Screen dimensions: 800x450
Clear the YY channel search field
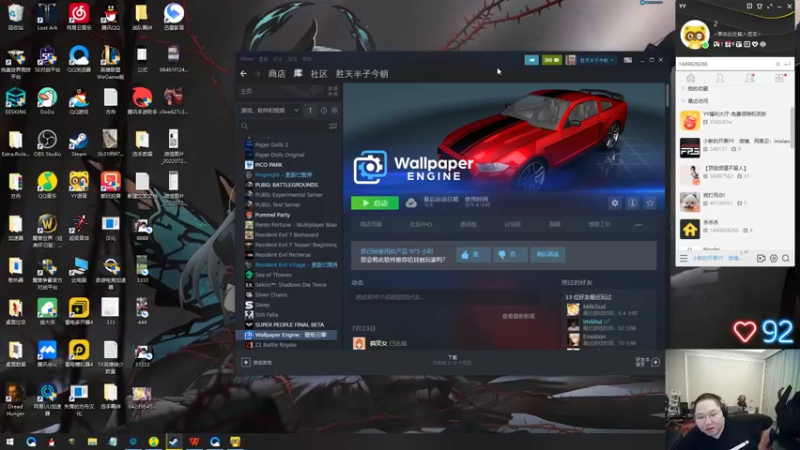tap(778, 64)
